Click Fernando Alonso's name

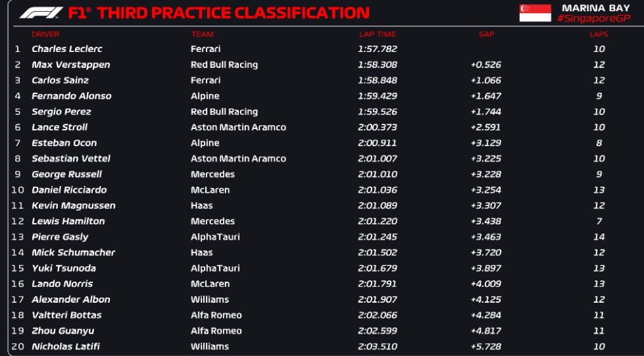pos(72,96)
